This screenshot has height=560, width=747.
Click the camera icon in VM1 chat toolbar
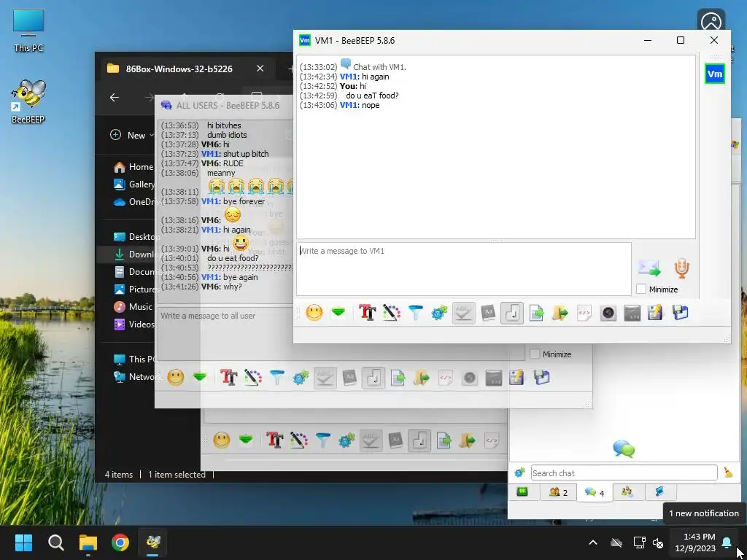pos(608,313)
